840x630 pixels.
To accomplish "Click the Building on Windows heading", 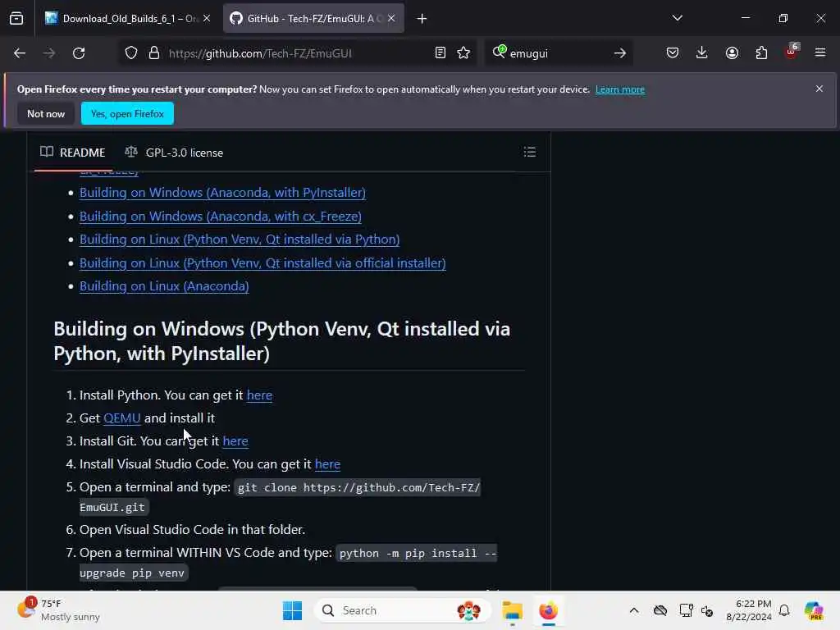I will 282,341.
